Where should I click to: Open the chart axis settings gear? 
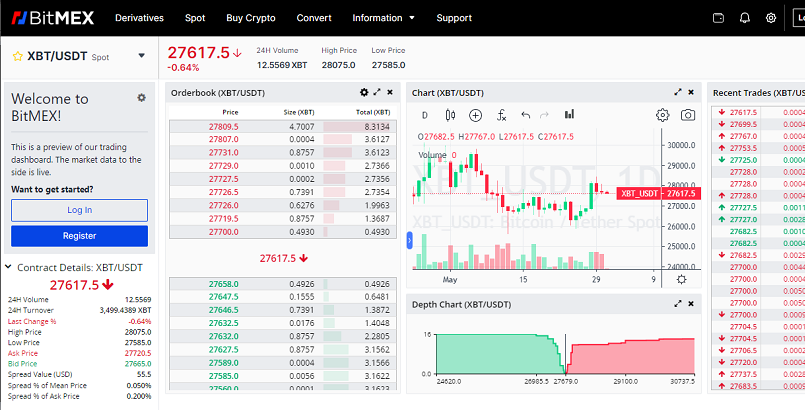pos(681,280)
